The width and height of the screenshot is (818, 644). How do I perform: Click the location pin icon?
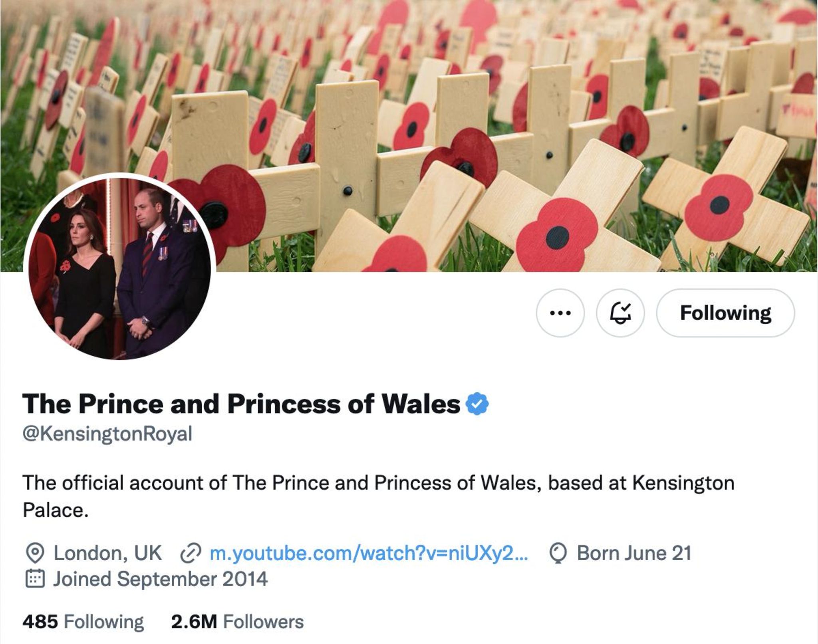tap(34, 553)
